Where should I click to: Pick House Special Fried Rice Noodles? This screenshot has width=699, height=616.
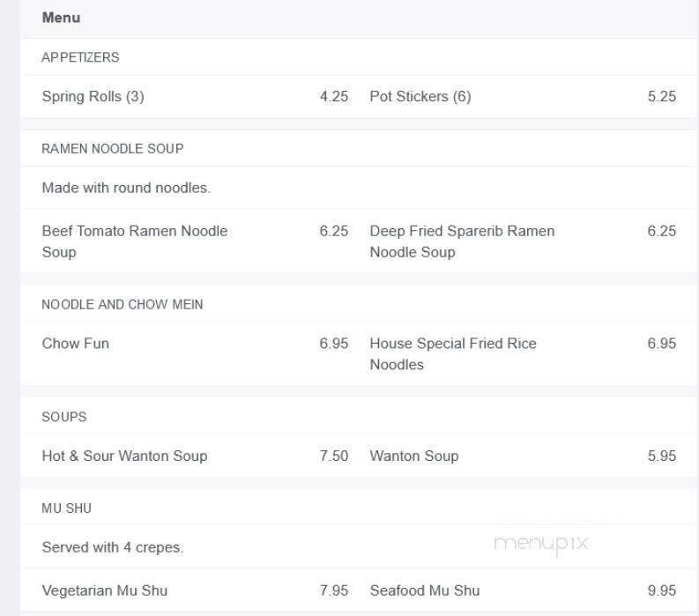click(x=453, y=354)
